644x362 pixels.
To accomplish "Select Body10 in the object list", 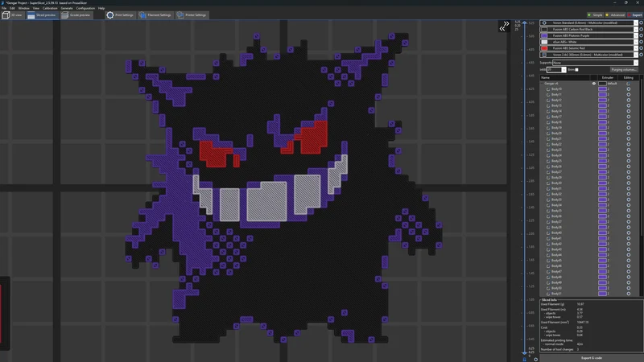I will pyautogui.click(x=556, y=89).
